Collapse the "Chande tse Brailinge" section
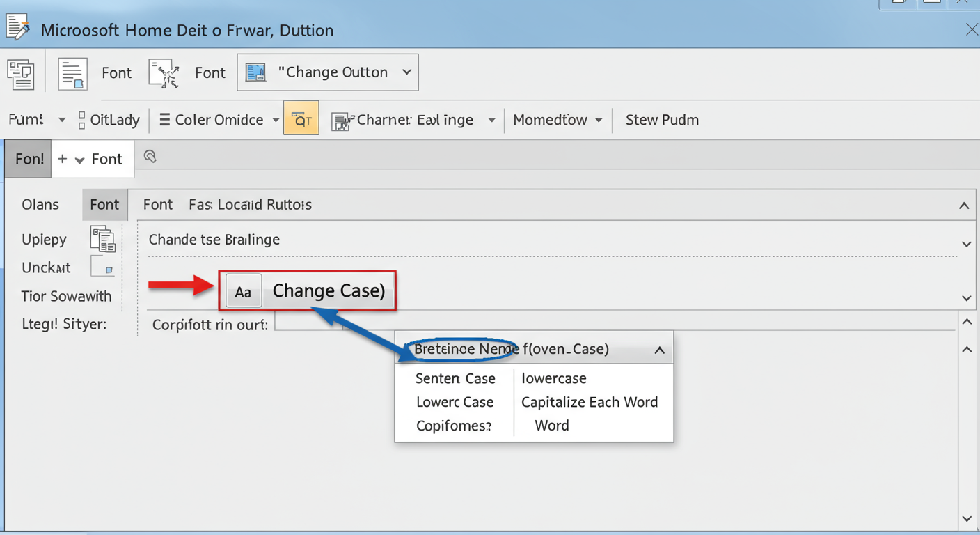Screen dimensions: 980x535 point(966,244)
